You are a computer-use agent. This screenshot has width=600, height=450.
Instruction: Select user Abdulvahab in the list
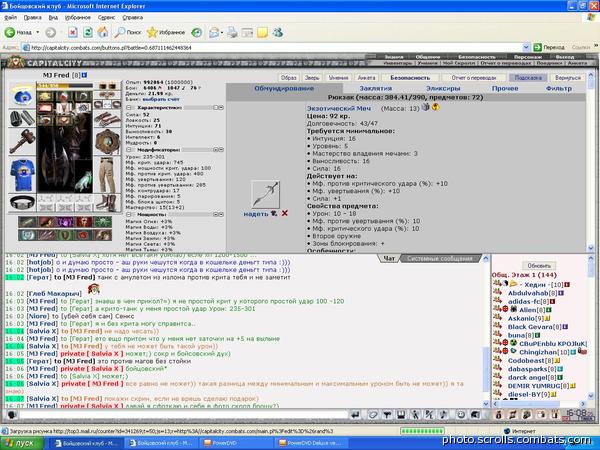pos(528,293)
